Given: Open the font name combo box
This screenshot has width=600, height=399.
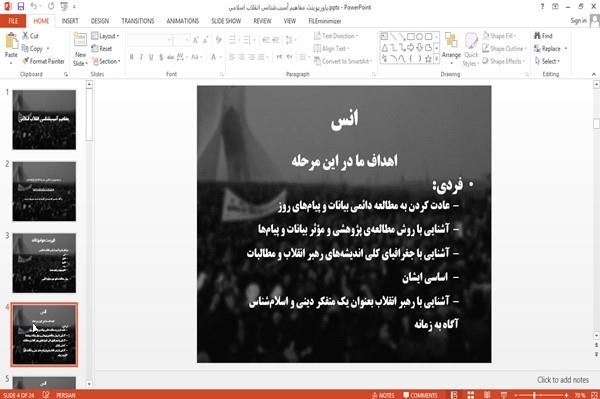Looking at the screenshot, I should pos(150,40).
